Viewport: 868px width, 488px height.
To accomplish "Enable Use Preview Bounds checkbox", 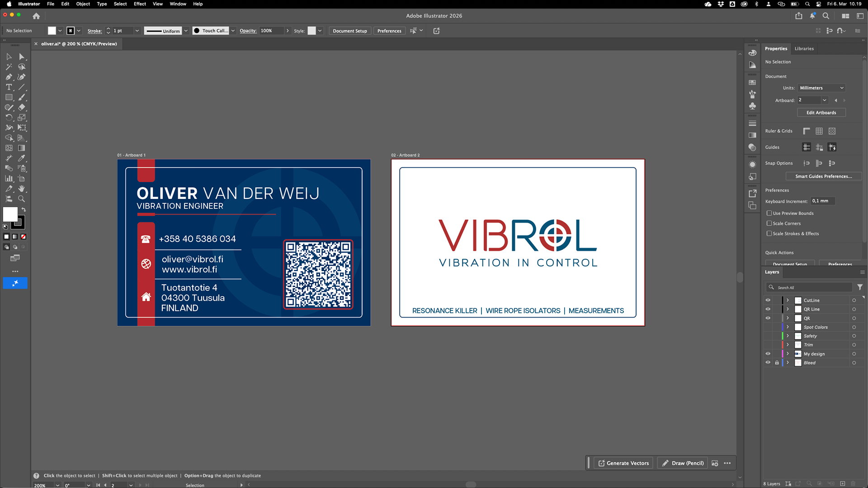I will pyautogui.click(x=769, y=213).
